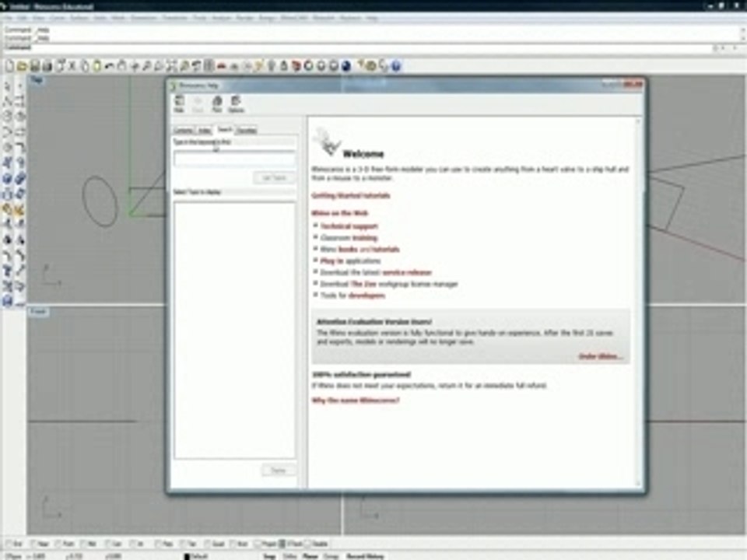
Task: Click the Display button in Help
Action: tap(279, 470)
